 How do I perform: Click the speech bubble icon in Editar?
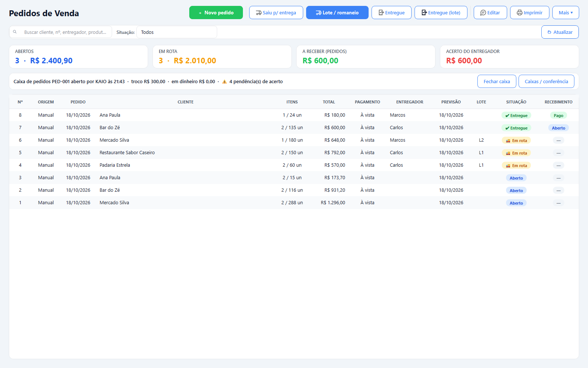[x=483, y=13]
